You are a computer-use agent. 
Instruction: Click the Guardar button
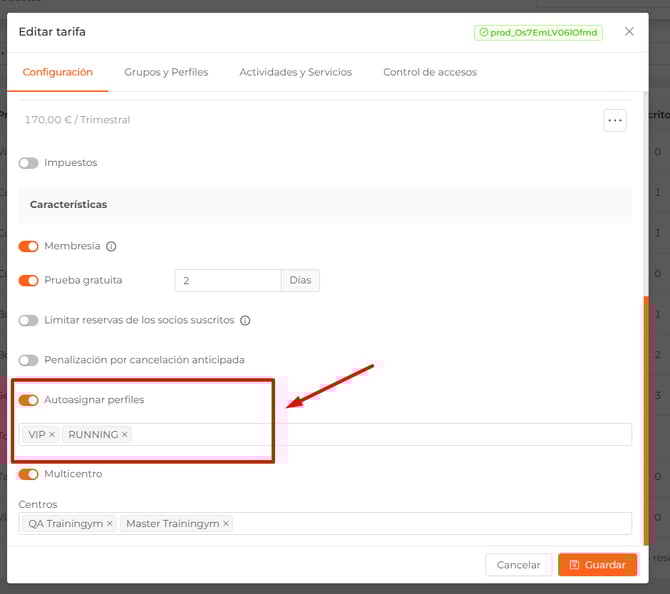point(597,565)
